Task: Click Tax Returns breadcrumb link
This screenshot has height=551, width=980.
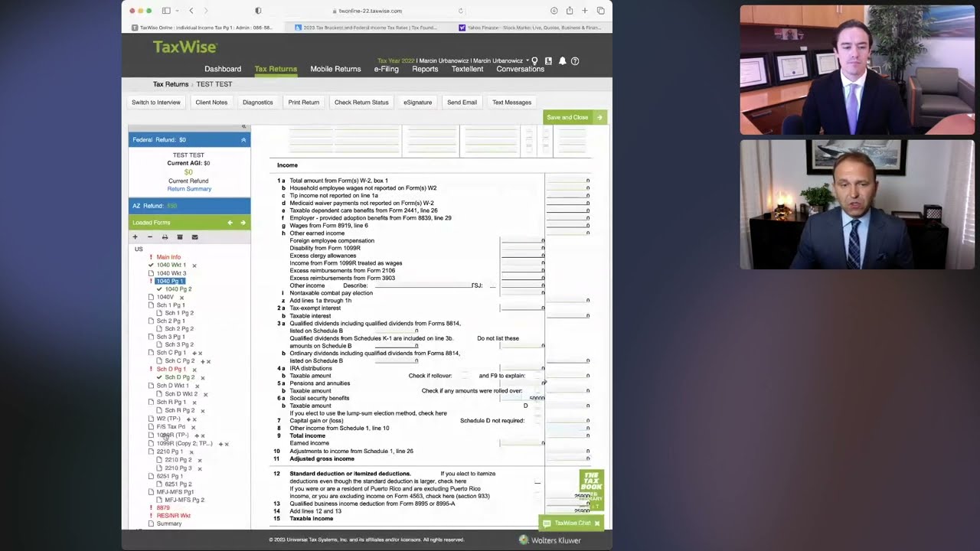Action: [170, 84]
